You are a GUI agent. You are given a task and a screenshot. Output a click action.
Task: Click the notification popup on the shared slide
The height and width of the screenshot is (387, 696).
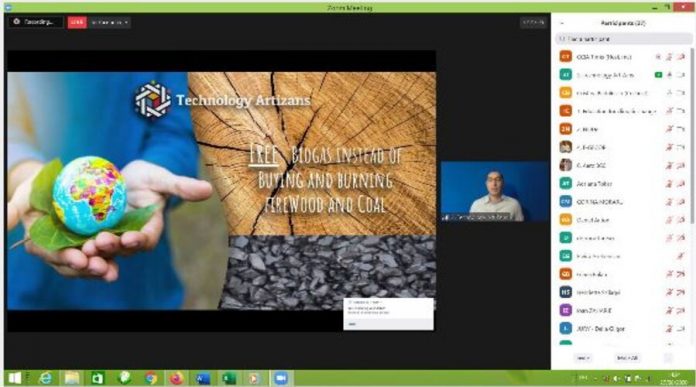(x=388, y=314)
